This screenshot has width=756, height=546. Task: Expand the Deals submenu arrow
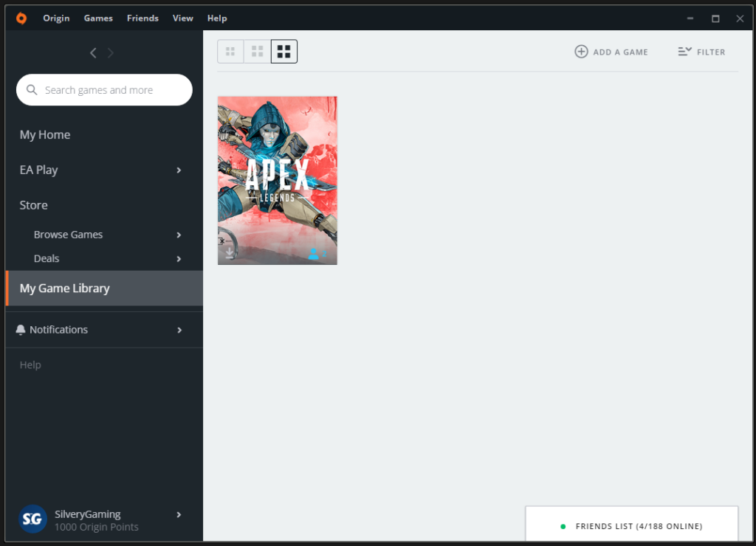179,259
